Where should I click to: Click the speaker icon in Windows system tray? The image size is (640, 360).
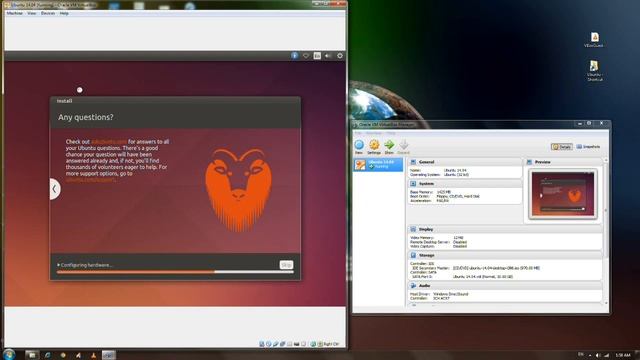[598, 356]
